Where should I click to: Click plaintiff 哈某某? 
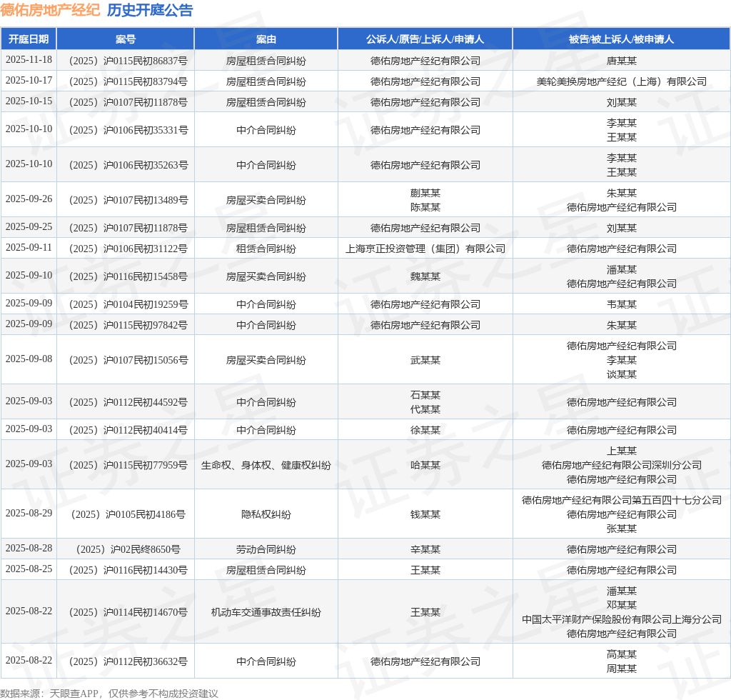425,465
